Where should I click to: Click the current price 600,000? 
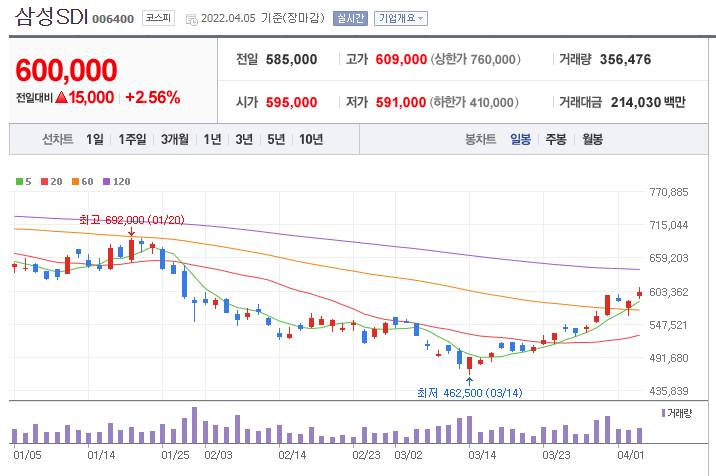coord(66,70)
